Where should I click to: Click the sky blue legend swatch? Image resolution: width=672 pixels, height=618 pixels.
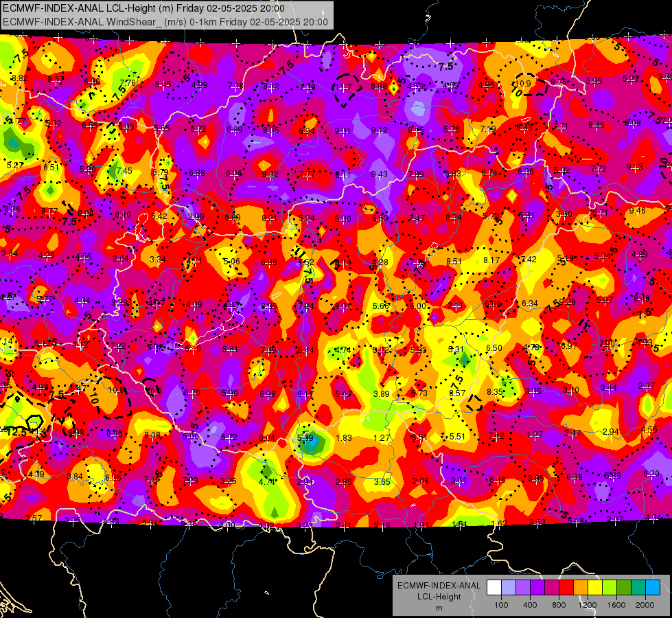click(x=653, y=588)
